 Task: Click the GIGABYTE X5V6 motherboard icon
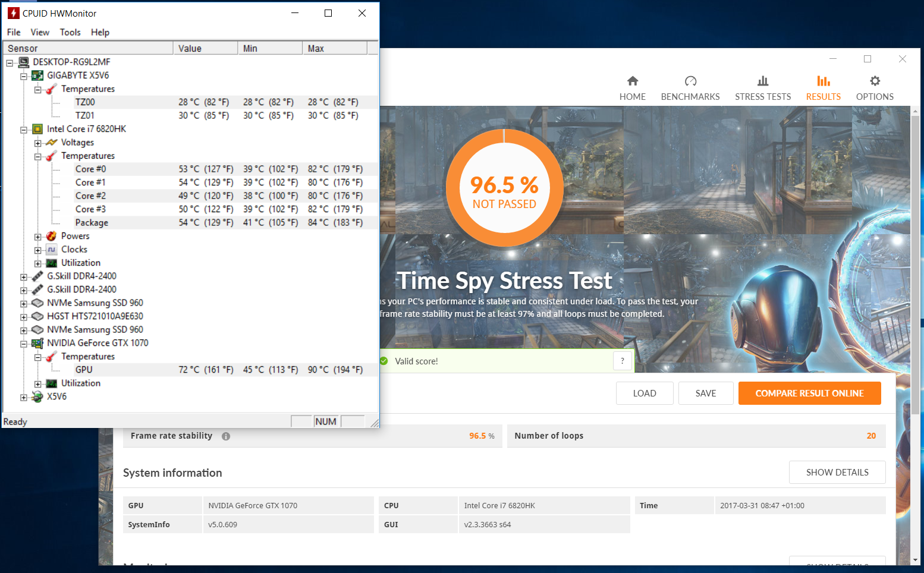[37, 75]
